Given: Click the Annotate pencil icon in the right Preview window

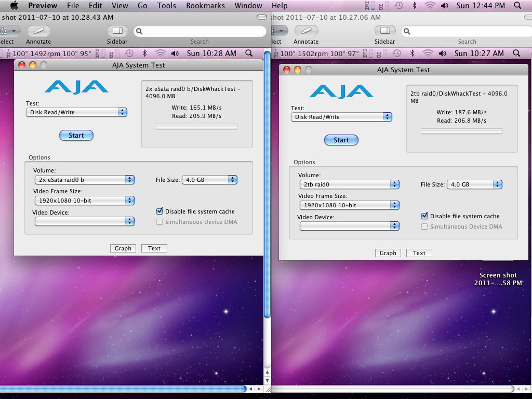Looking at the screenshot, I should pos(306,31).
